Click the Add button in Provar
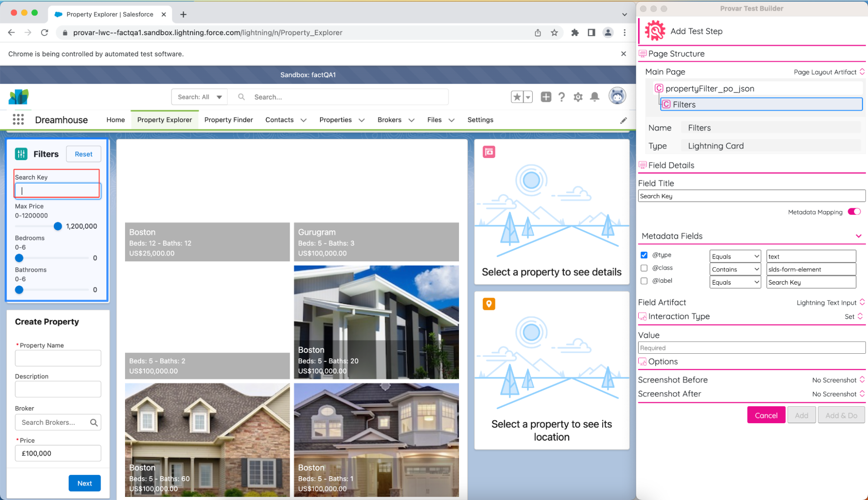This screenshot has width=868, height=500. (801, 415)
